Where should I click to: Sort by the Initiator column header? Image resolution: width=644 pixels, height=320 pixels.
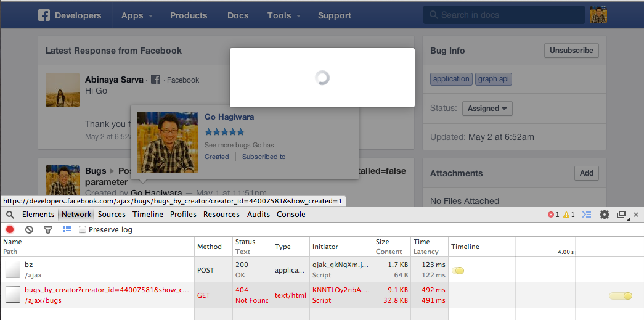coord(341,247)
